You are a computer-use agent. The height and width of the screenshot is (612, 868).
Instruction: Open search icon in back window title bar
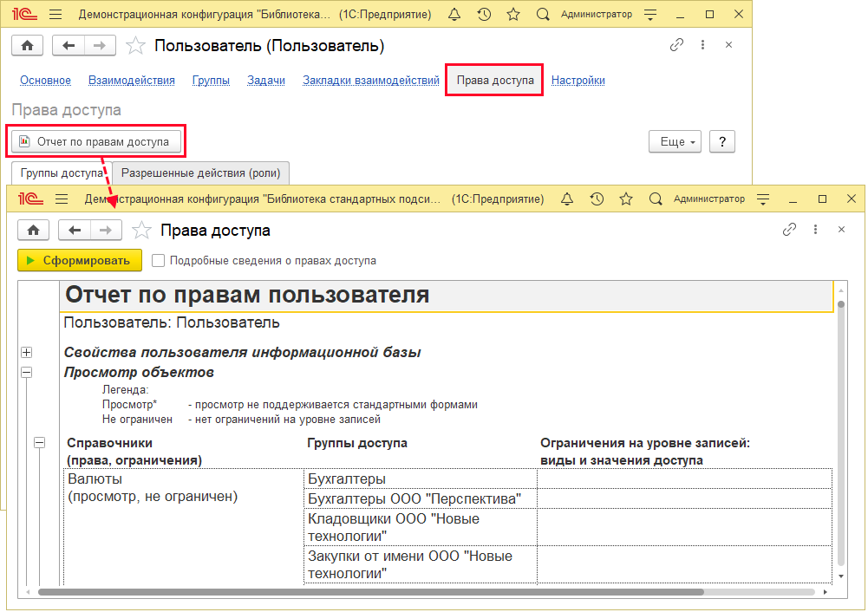[543, 15]
